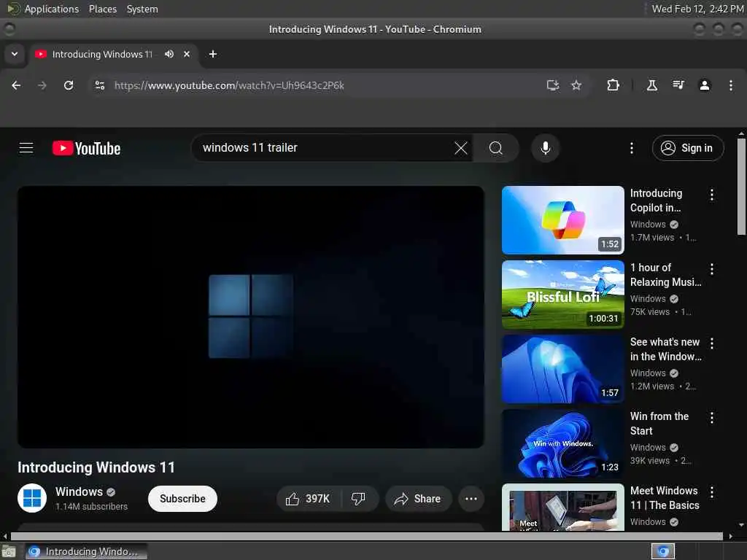Open the Windows channel name link

point(79,491)
